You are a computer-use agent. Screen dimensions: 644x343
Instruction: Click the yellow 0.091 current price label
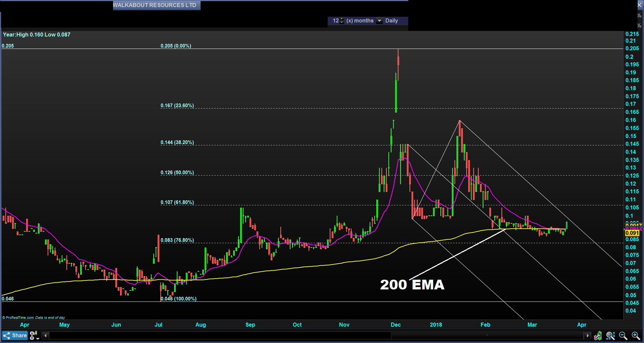click(632, 233)
